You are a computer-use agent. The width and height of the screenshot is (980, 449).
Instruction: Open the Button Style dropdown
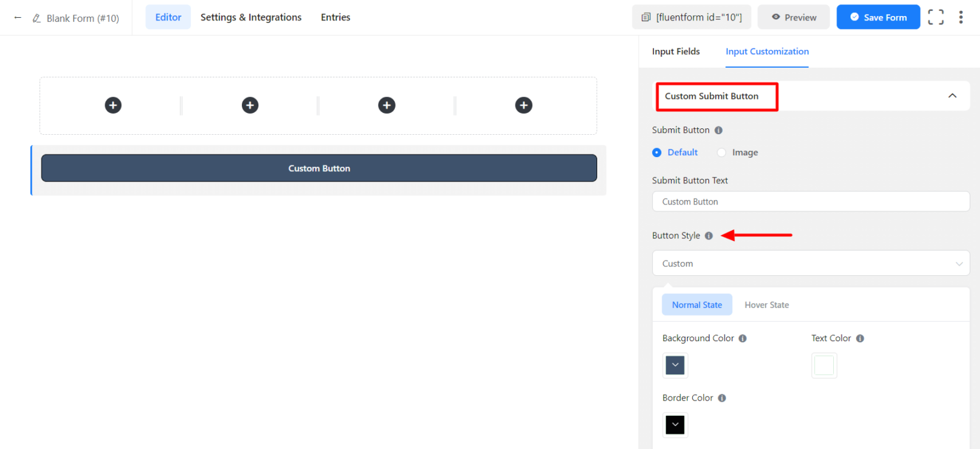pos(810,263)
